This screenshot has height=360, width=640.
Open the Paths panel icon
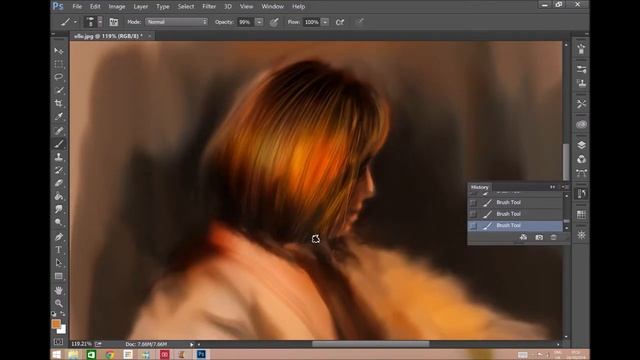pos(581,173)
